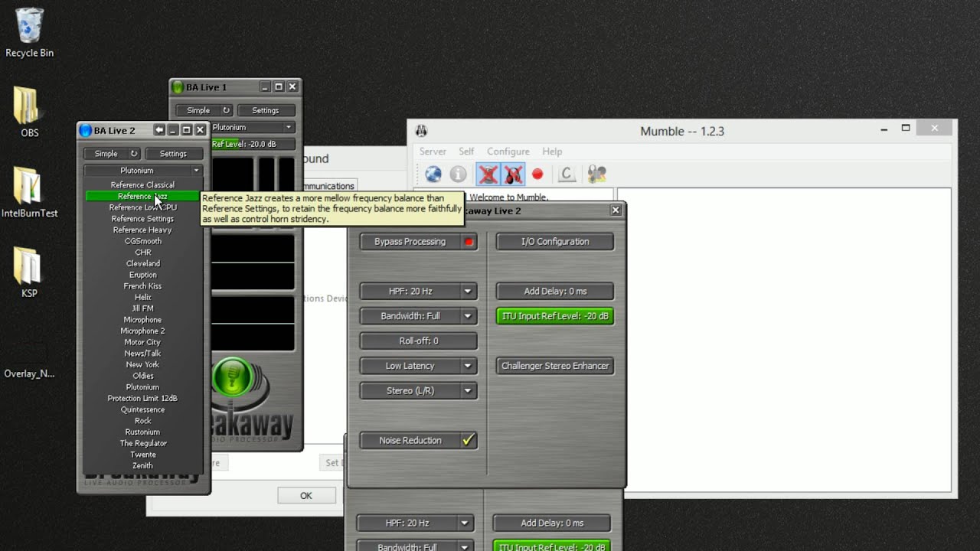The height and width of the screenshot is (551, 980).
Task: Click Roll-off: 0 control
Action: (x=419, y=341)
